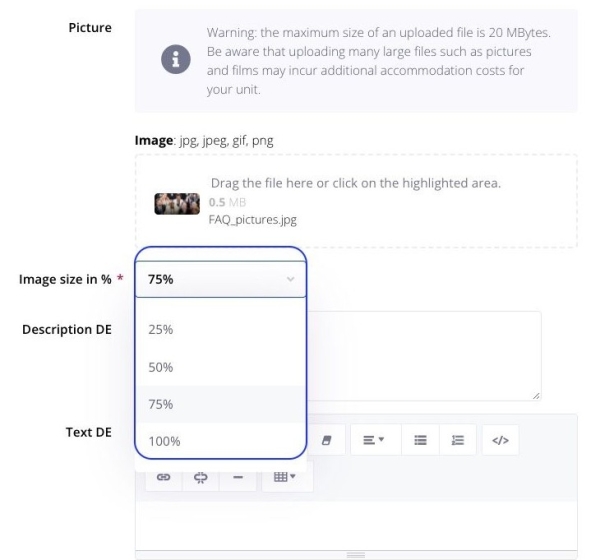This screenshot has height=560, width=614.
Task: Pick the 100% image size option
Action: coord(164,441)
